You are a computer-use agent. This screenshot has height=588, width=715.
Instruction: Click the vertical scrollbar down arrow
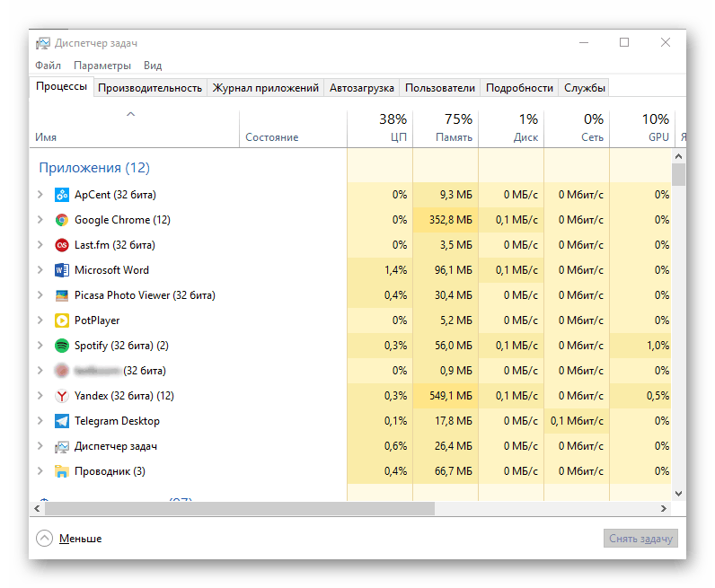(679, 493)
